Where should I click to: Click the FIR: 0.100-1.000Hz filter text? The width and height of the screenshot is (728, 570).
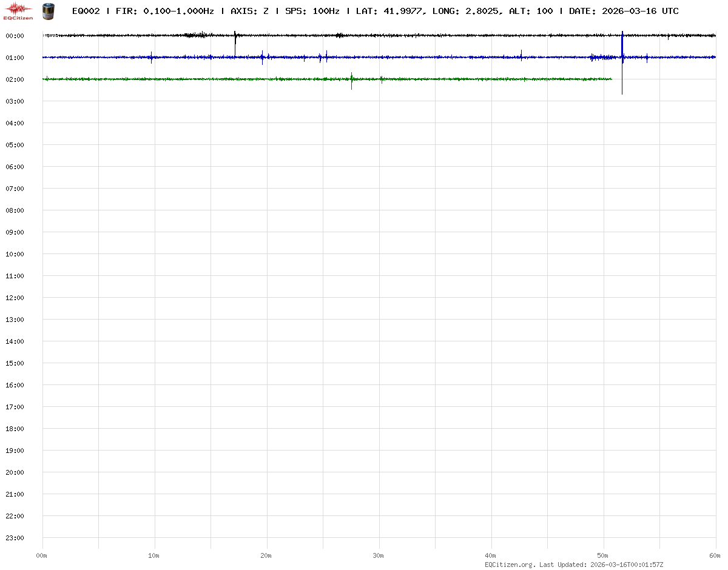(165, 11)
